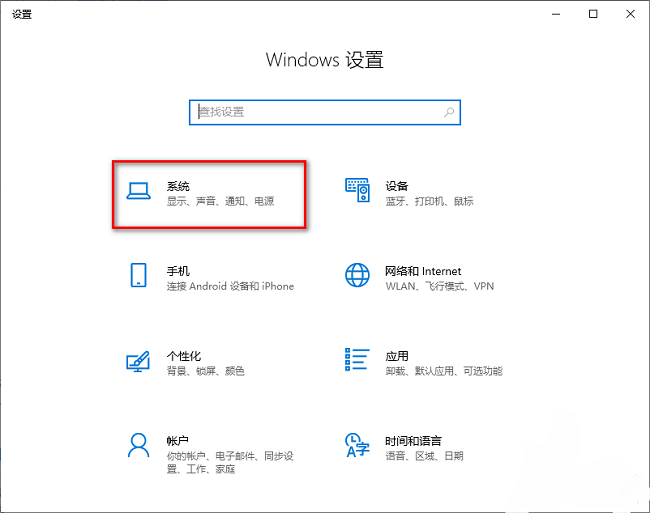
Task: Open 网络和 Internet settings title
Action: pyautogui.click(x=423, y=271)
